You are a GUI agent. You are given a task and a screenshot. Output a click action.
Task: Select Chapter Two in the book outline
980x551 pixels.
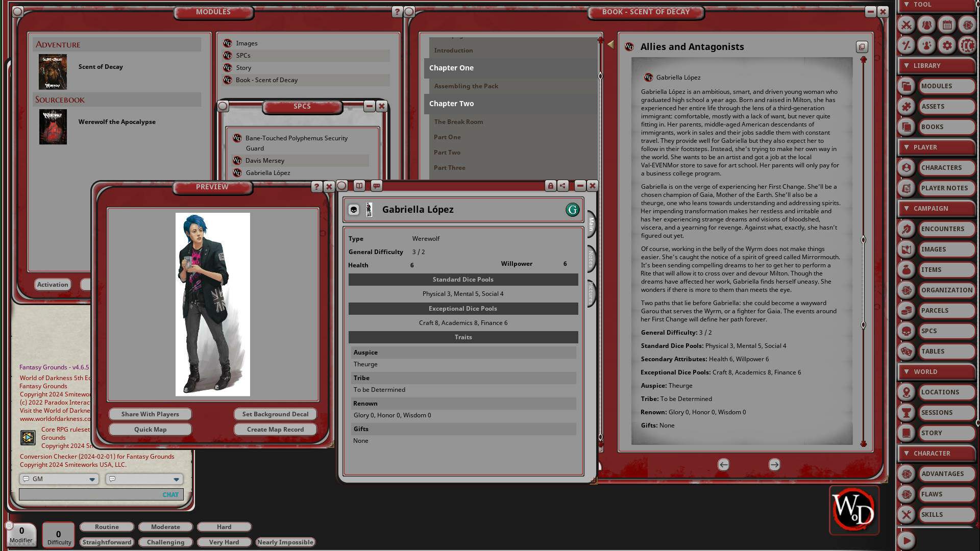[451, 104]
